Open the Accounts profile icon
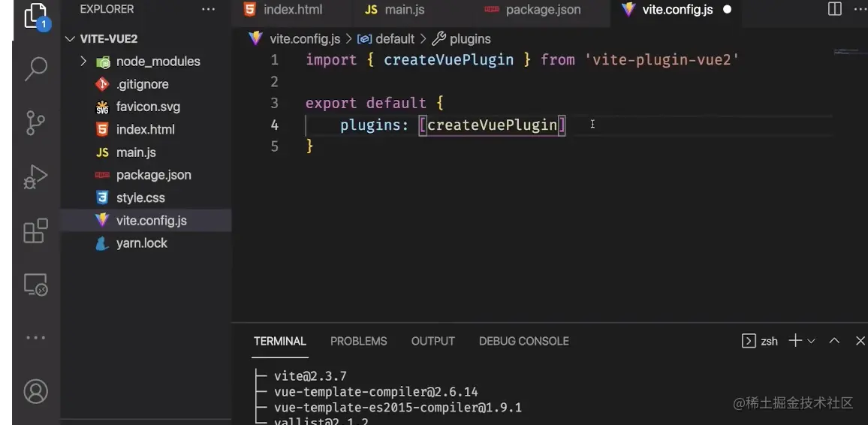This screenshot has width=868, height=425. click(x=36, y=391)
